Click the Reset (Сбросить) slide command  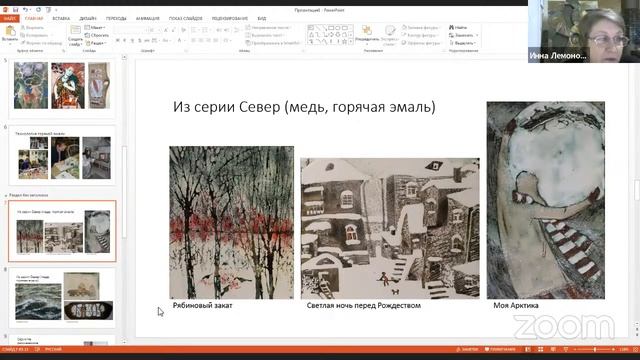tap(96, 35)
